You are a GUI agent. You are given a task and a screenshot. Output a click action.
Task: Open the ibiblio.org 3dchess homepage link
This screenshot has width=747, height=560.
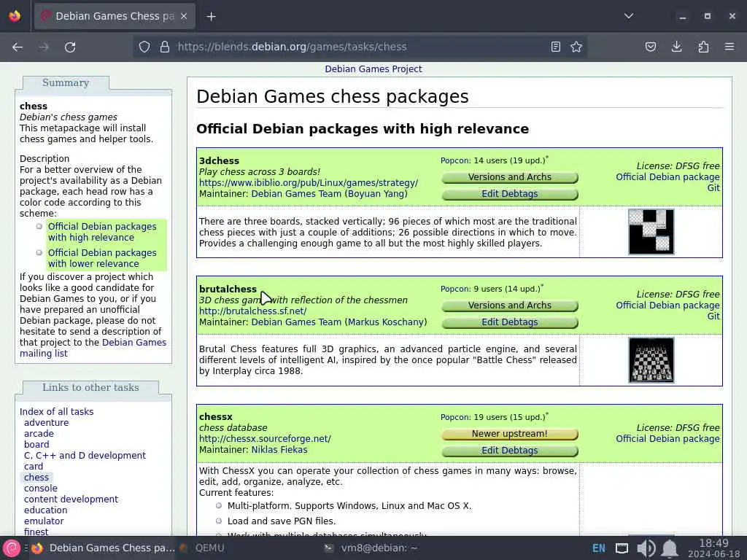pyautogui.click(x=309, y=183)
